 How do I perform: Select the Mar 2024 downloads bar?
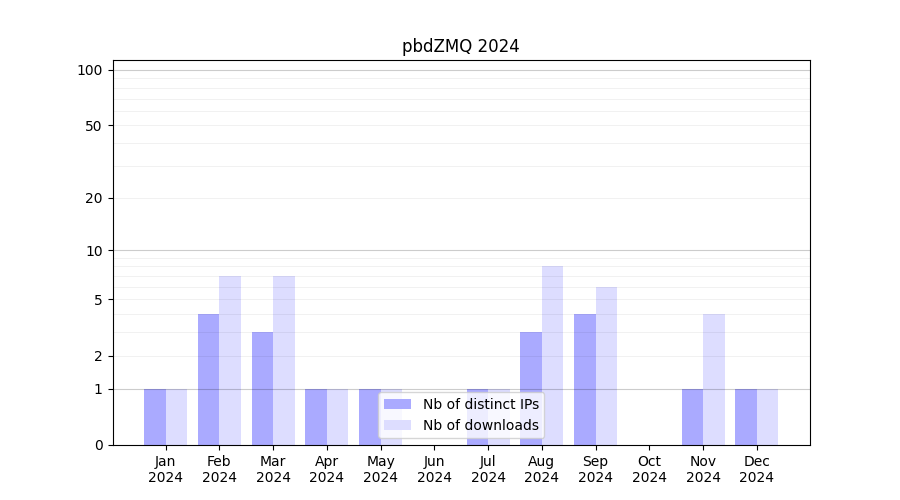coord(284,360)
